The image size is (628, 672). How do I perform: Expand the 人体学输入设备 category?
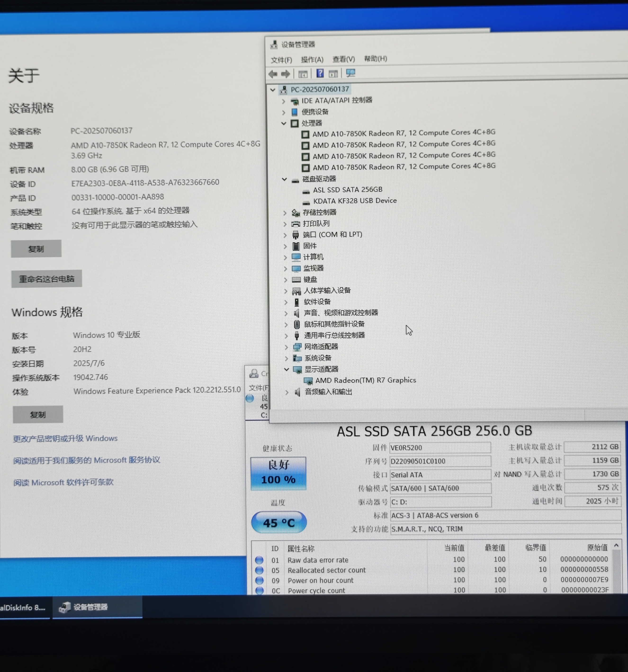(x=286, y=291)
